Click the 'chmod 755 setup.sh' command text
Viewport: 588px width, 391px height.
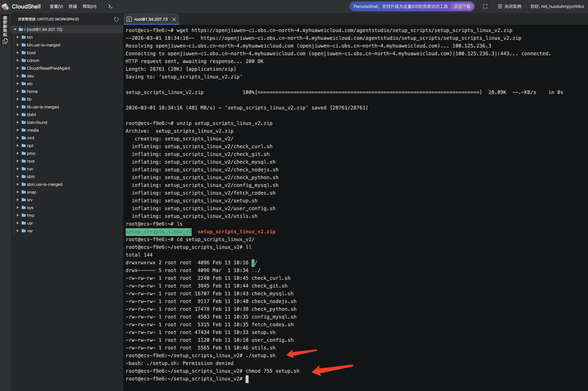tap(272, 371)
